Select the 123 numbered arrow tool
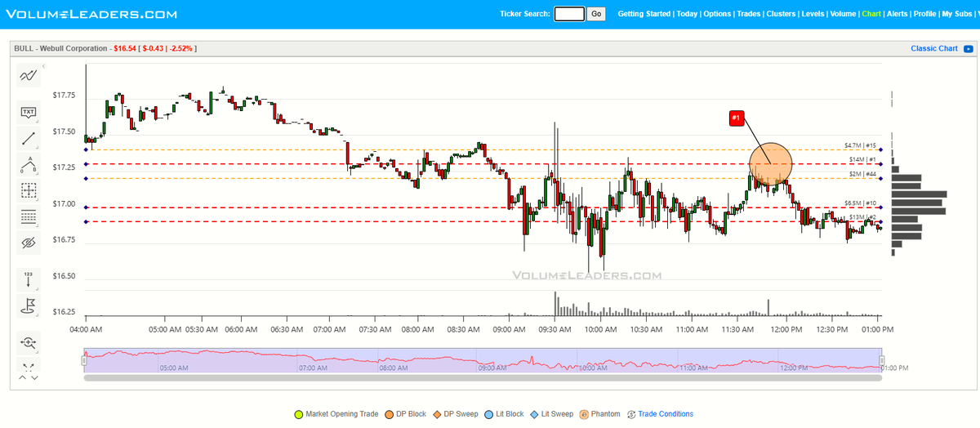This screenshot has height=428, width=980. tap(29, 279)
